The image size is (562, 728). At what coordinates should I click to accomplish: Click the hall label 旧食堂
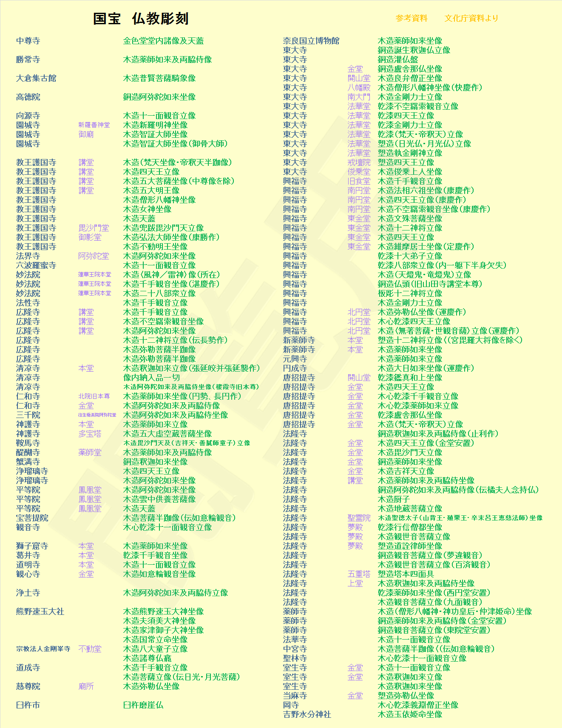click(x=359, y=181)
